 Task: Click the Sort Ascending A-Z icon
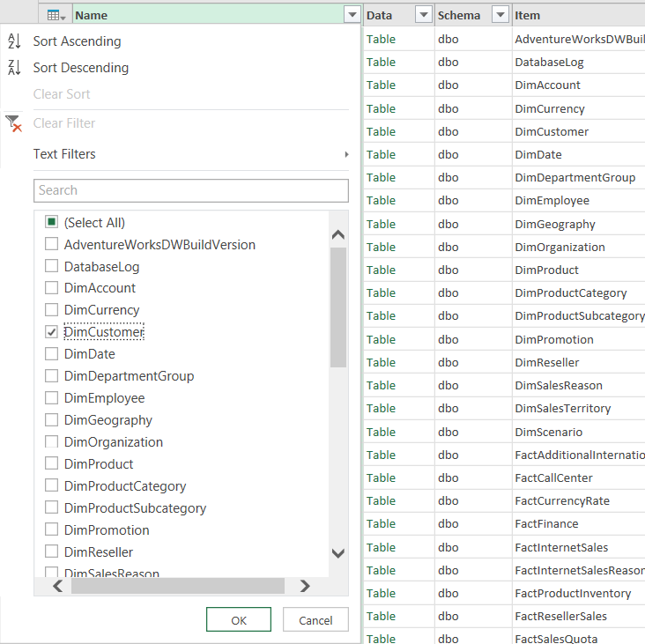tap(14, 41)
